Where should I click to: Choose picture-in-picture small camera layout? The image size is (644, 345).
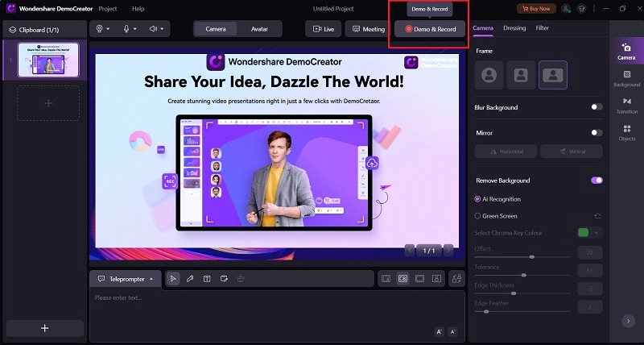click(386, 279)
